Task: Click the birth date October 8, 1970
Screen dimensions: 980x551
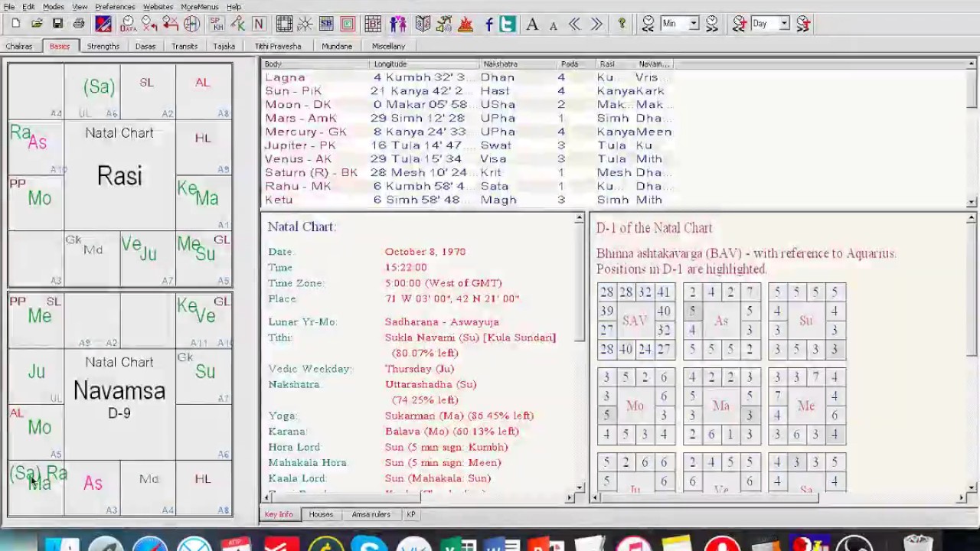Action: [x=425, y=252]
